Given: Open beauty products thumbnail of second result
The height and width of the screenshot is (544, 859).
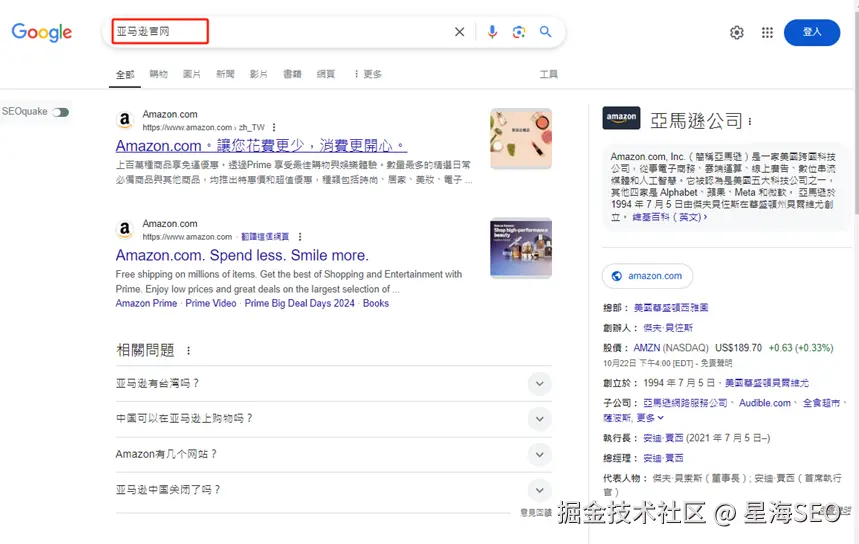Looking at the screenshot, I should (x=521, y=248).
